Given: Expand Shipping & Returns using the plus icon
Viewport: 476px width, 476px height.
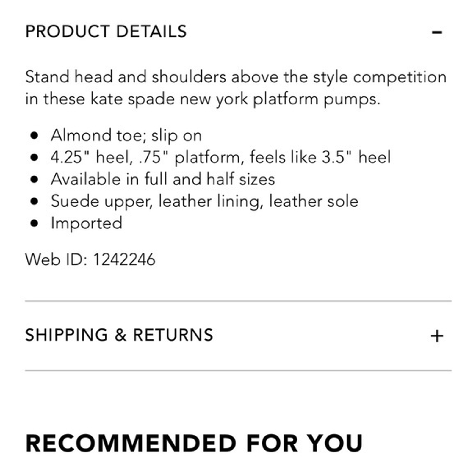Looking at the screenshot, I should tap(437, 336).
